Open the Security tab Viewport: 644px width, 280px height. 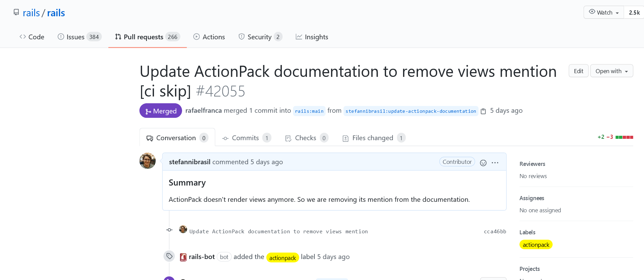click(260, 37)
